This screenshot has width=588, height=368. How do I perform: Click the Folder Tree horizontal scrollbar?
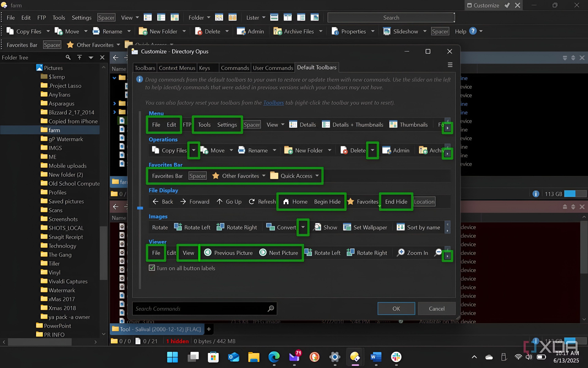click(x=40, y=342)
